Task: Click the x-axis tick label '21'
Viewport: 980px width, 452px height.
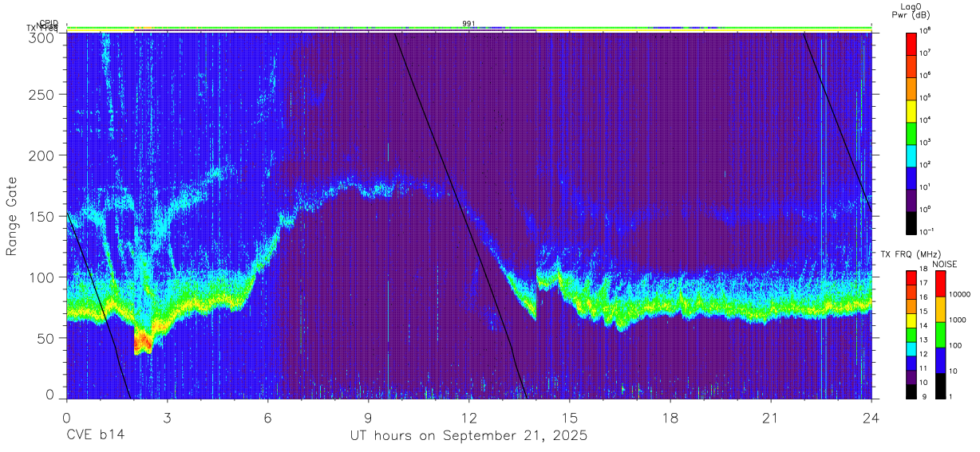Action: (x=771, y=418)
